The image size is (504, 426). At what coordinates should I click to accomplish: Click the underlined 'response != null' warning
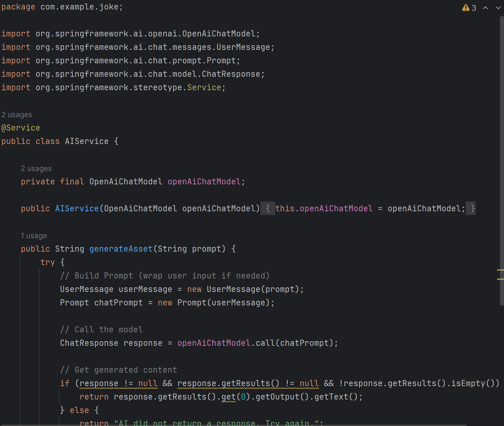[119, 383]
